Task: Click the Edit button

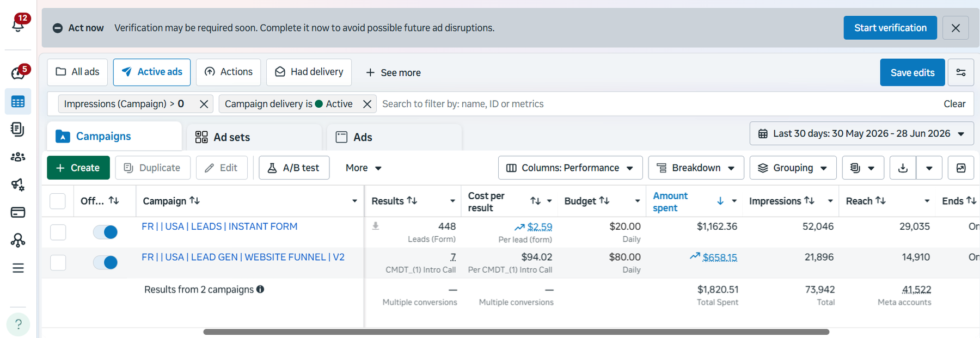Action: [222, 168]
